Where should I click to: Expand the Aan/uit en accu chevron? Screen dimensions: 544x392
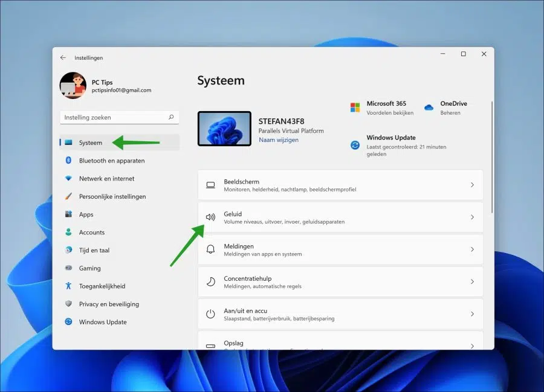(x=472, y=313)
